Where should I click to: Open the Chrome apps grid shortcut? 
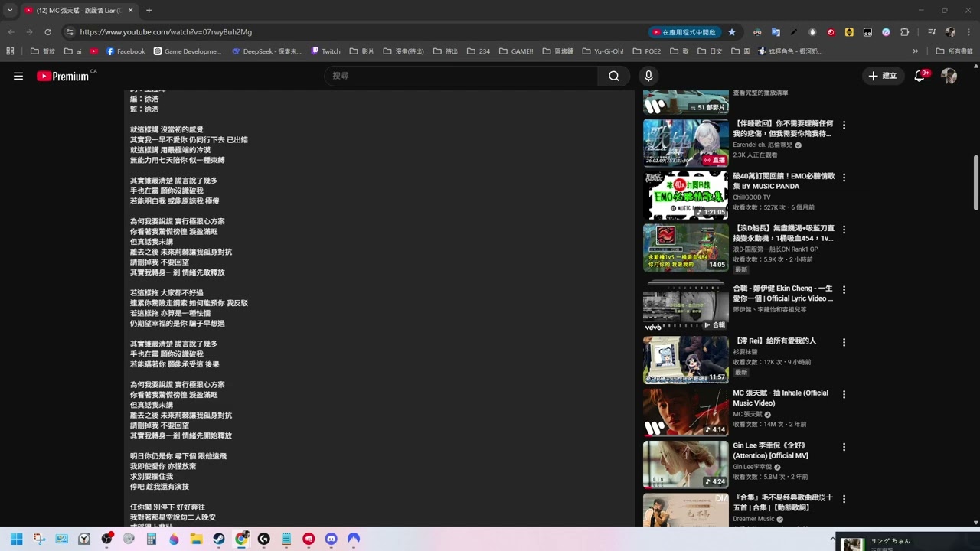(x=10, y=51)
